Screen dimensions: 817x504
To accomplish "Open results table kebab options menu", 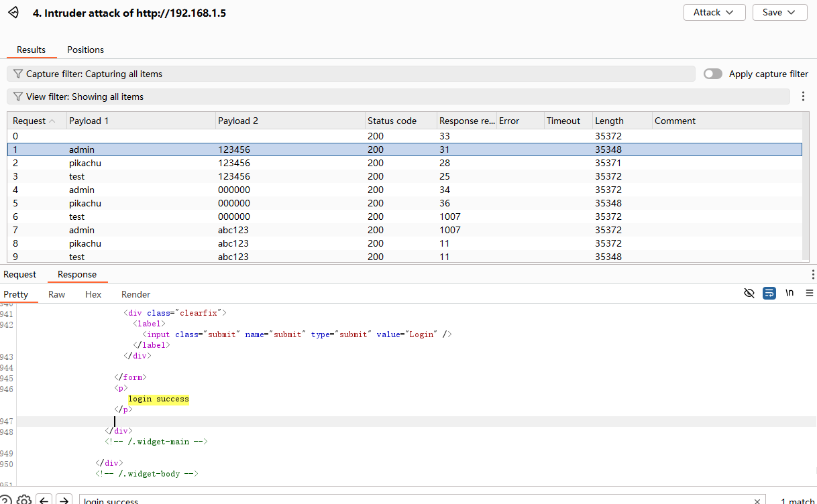I will pos(804,97).
